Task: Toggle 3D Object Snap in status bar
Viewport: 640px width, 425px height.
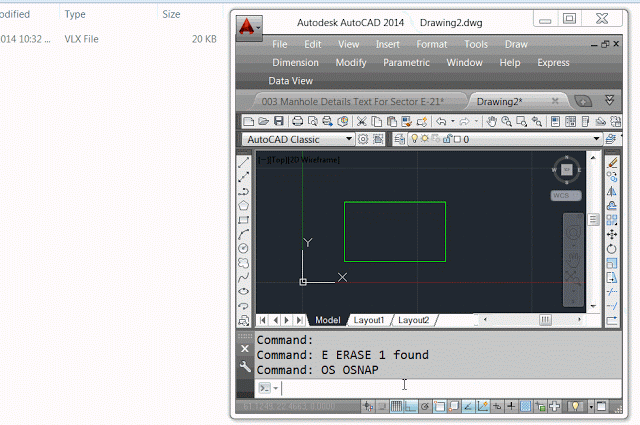Action: click(454, 406)
